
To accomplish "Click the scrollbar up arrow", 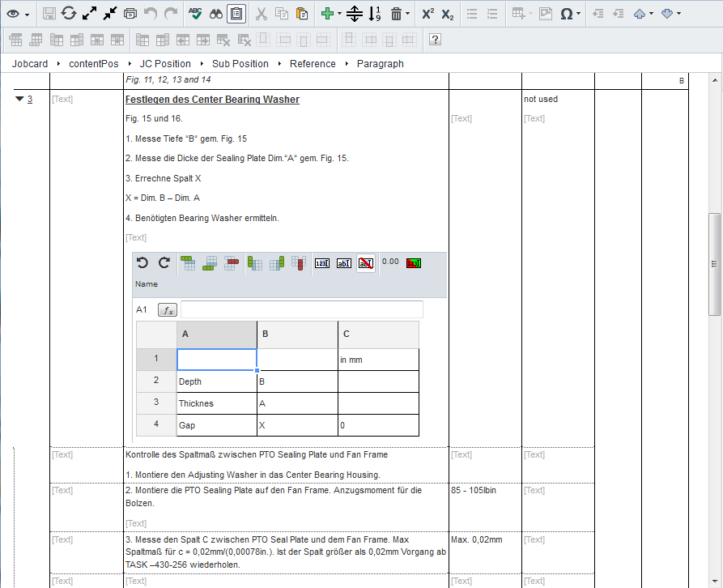I will pos(715,80).
